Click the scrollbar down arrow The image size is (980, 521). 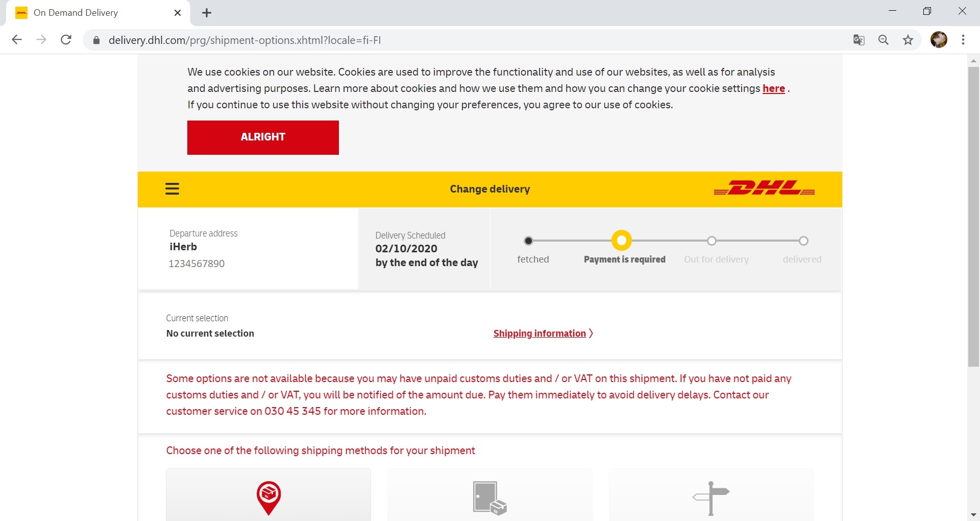tap(973, 515)
